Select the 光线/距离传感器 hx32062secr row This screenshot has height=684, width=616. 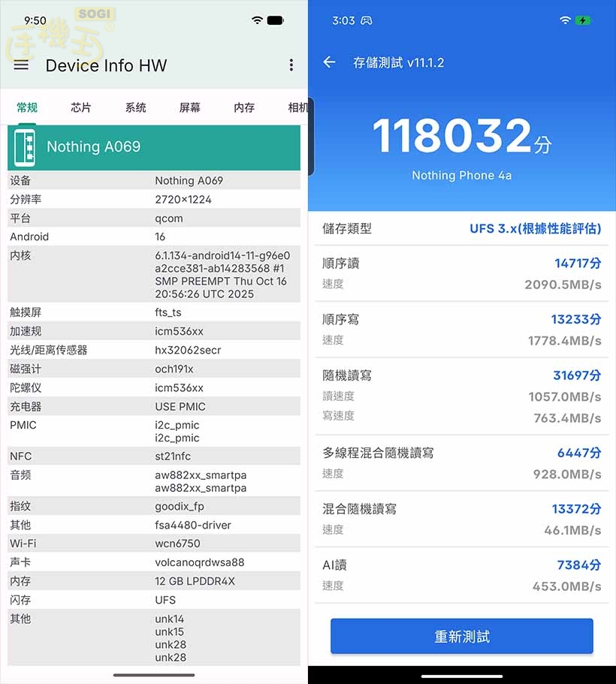tap(154, 350)
